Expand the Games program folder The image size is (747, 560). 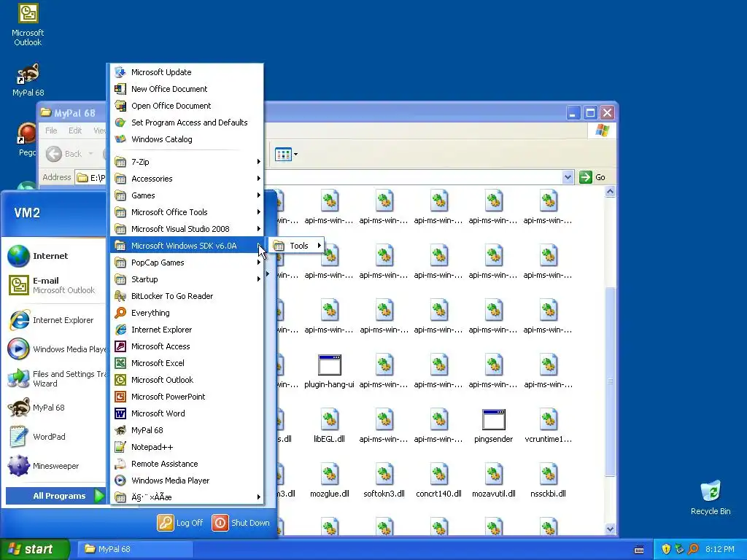(x=187, y=195)
